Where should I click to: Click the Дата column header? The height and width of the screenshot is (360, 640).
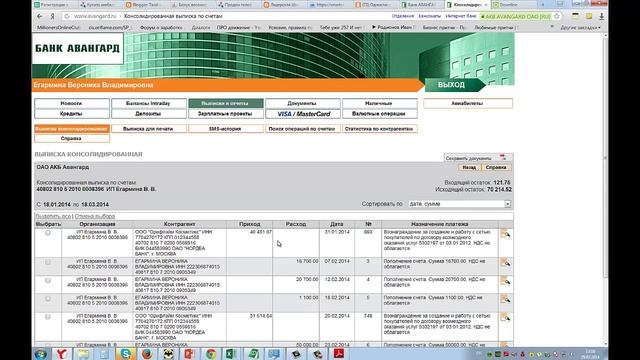pos(337,224)
